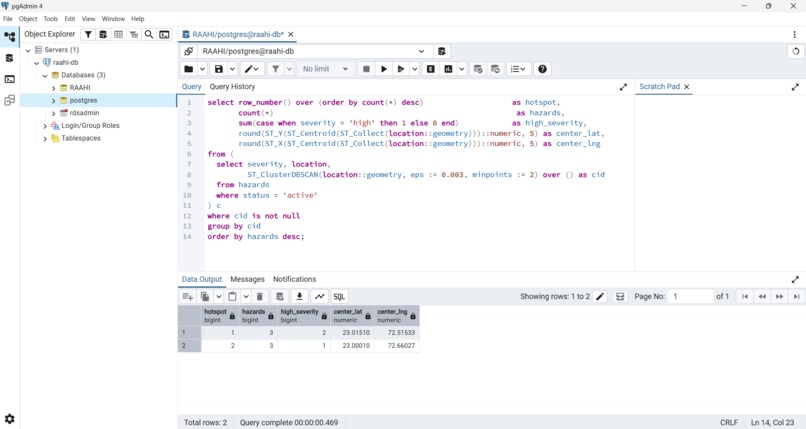Expand the RAAHI database node

[53, 88]
